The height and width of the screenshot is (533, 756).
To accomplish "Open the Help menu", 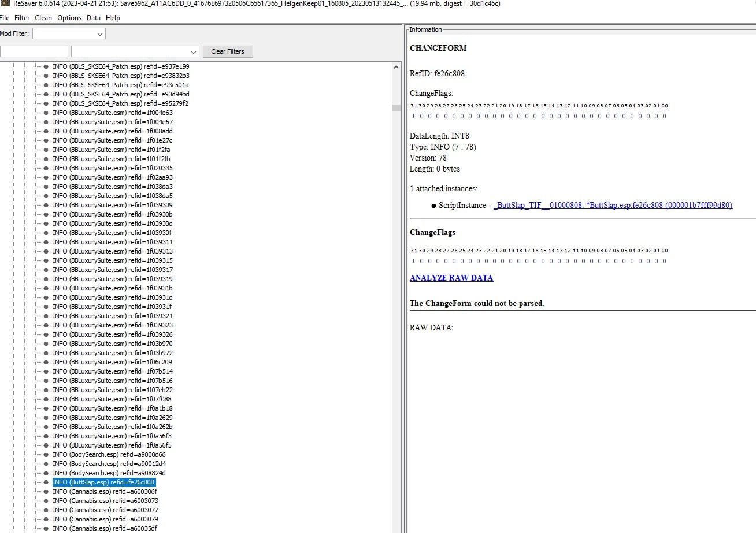I will click(113, 18).
